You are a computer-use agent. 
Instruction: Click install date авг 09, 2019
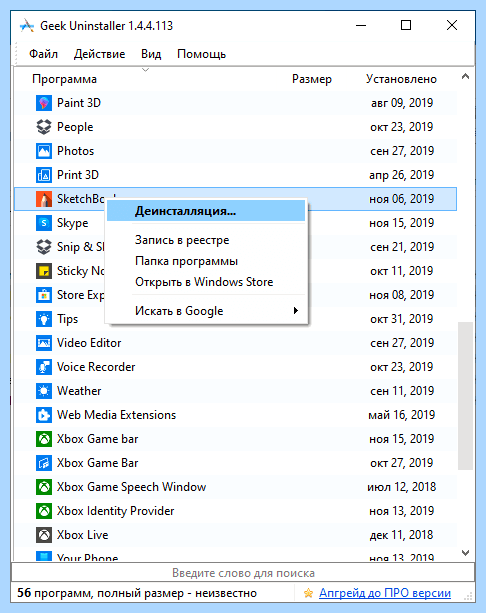click(x=402, y=103)
